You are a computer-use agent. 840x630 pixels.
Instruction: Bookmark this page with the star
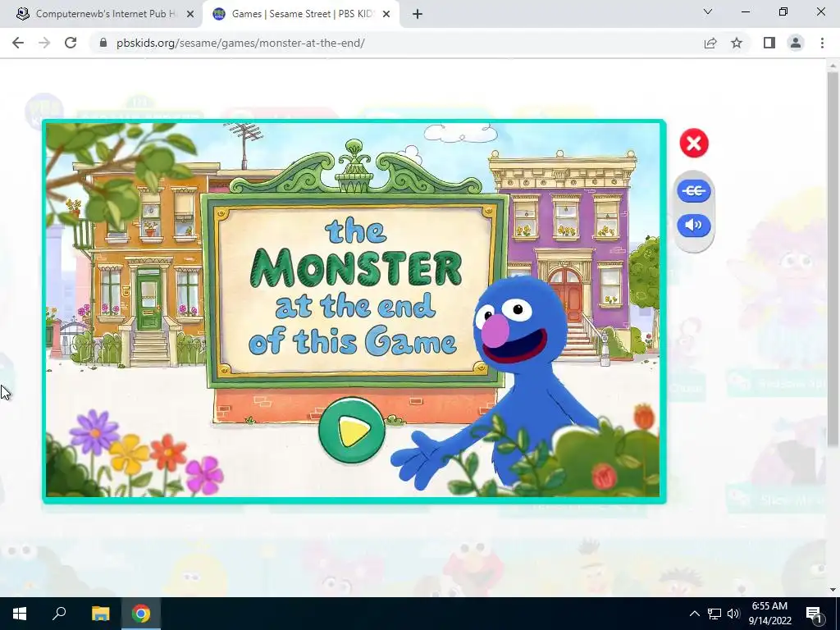click(737, 43)
